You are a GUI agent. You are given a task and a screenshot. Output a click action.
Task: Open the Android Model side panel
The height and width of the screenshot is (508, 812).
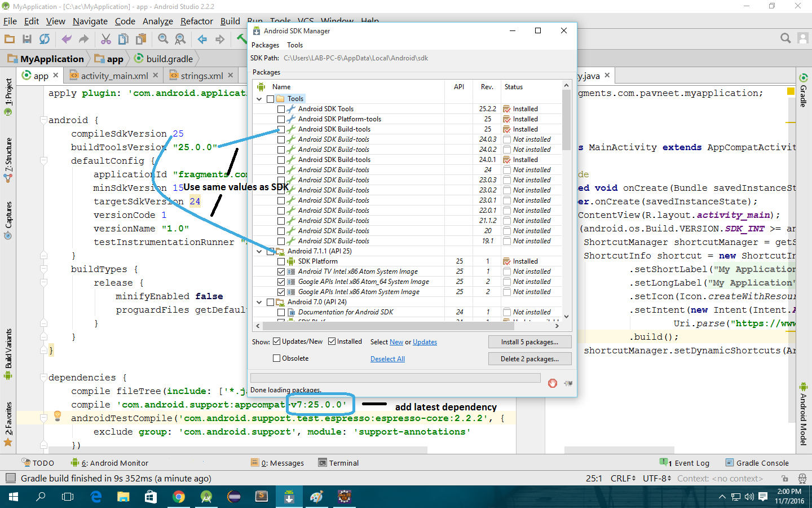tap(803, 414)
